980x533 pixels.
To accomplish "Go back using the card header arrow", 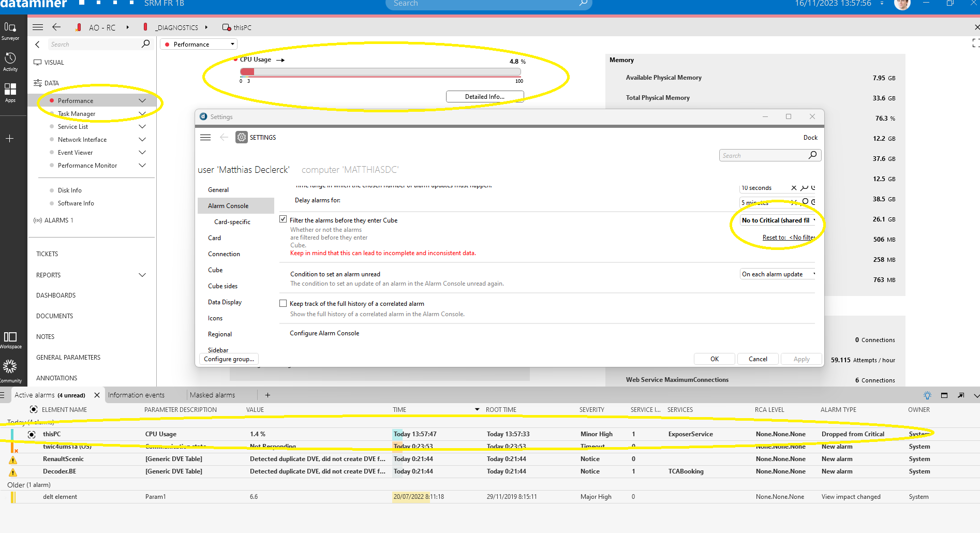I will (56, 27).
